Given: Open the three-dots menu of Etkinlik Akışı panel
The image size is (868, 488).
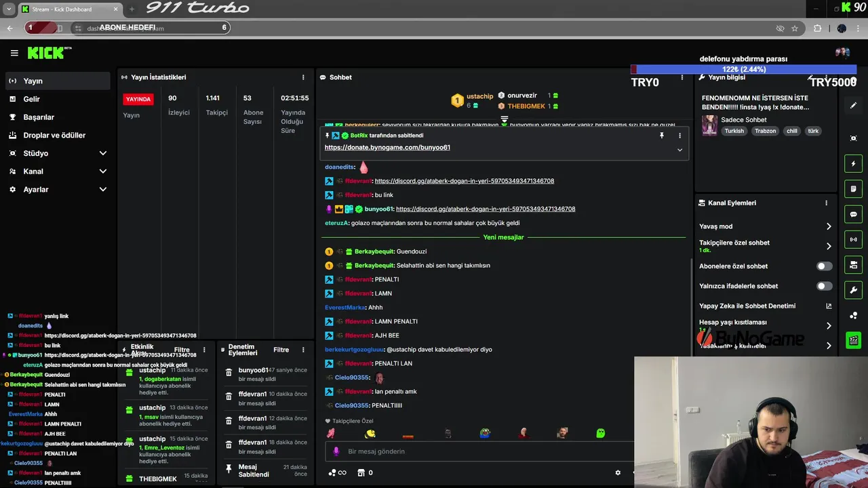Looking at the screenshot, I should click(204, 350).
